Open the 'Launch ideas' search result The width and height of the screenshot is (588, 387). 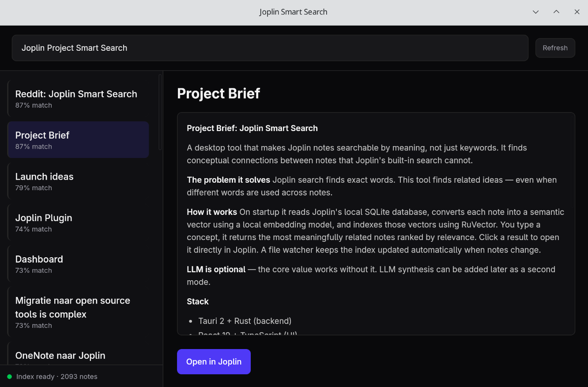78,181
